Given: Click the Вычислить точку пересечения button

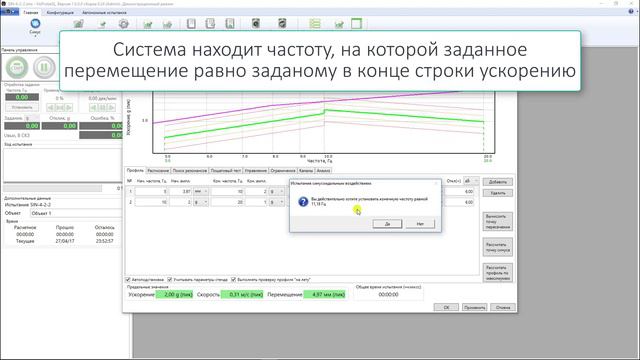Looking at the screenshot, I should click(498, 222).
